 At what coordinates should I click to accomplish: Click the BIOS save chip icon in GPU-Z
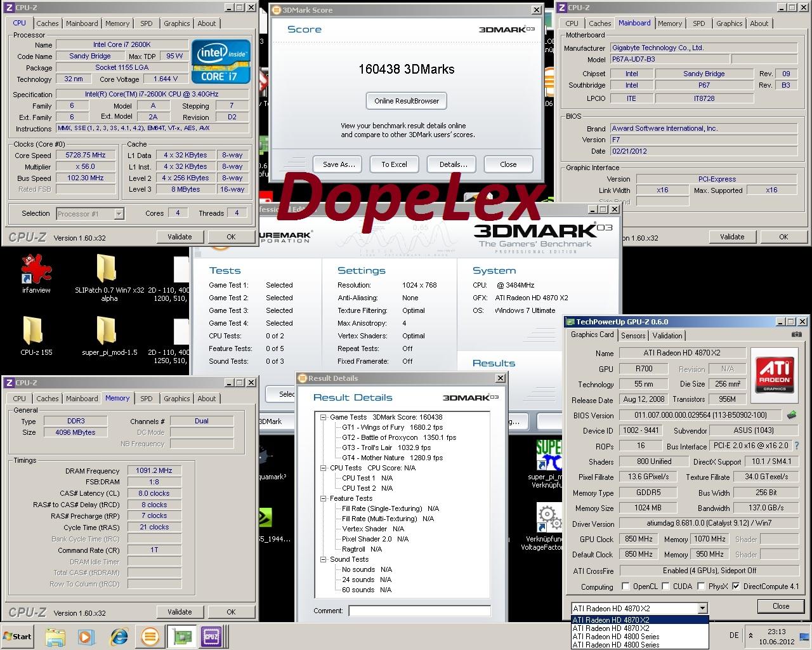791,415
